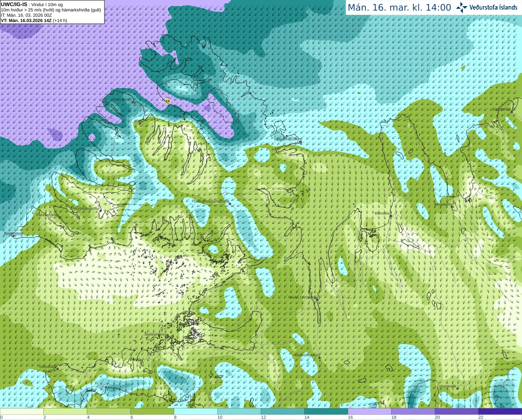
Task: Select the 14–16 m/s legend color
Action: [326, 411]
